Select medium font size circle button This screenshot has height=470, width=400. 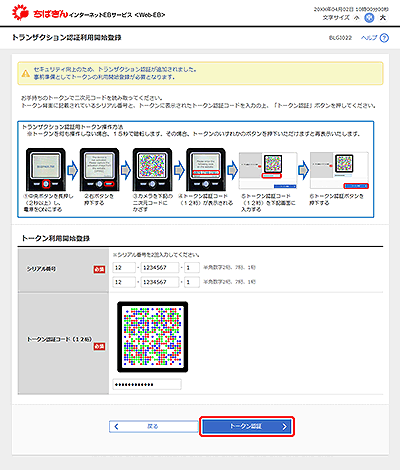coord(369,18)
